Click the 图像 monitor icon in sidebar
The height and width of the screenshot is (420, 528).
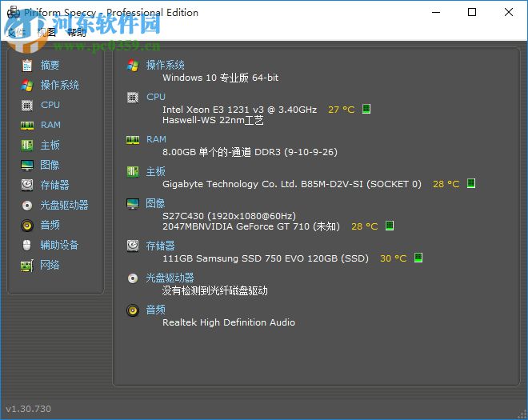click(x=27, y=166)
